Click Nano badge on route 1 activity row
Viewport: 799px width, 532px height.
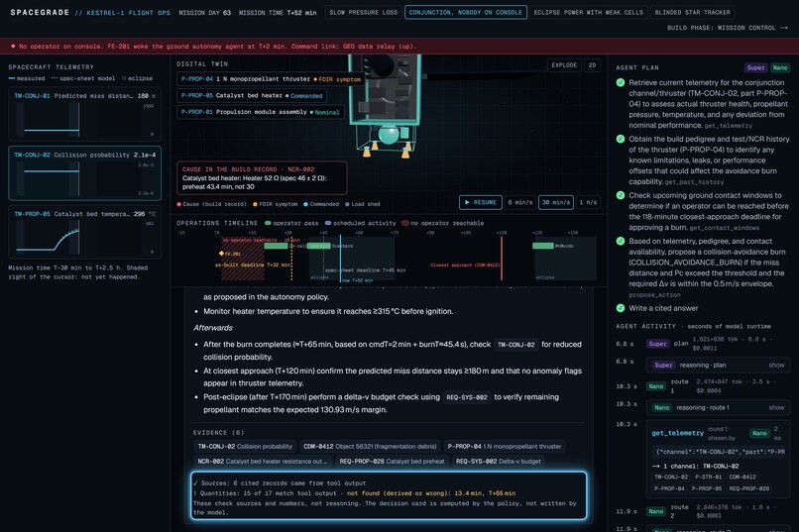(x=656, y=386)
